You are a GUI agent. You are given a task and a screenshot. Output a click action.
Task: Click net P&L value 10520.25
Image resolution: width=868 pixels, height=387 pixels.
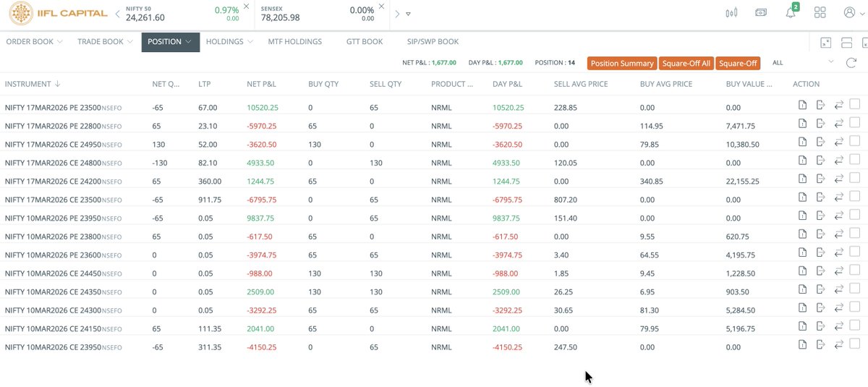263,107
